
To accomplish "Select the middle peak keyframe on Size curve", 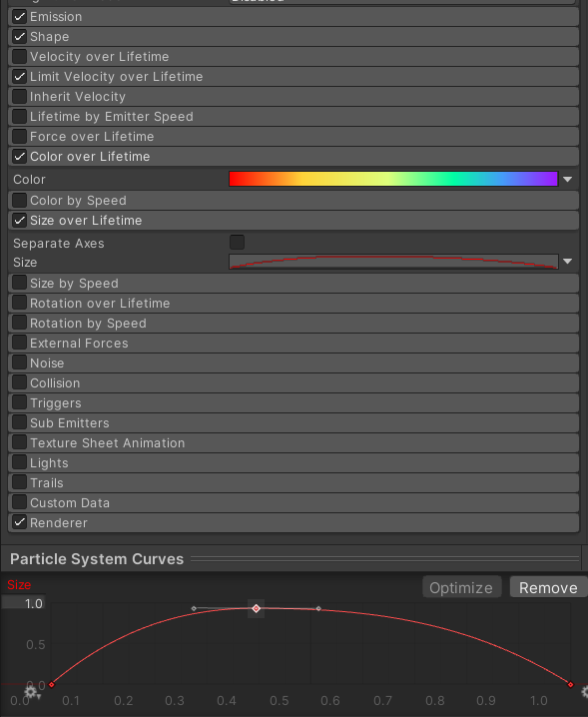I will point(256,608).
